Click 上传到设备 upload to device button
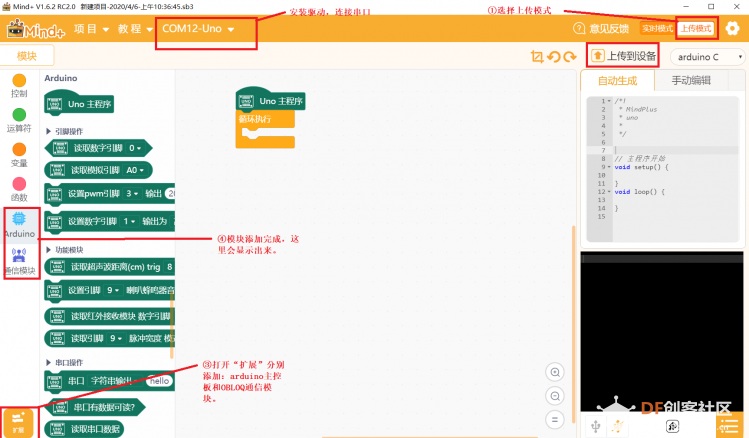The height and width of the screenshot is (438, 749). (623, 56)
